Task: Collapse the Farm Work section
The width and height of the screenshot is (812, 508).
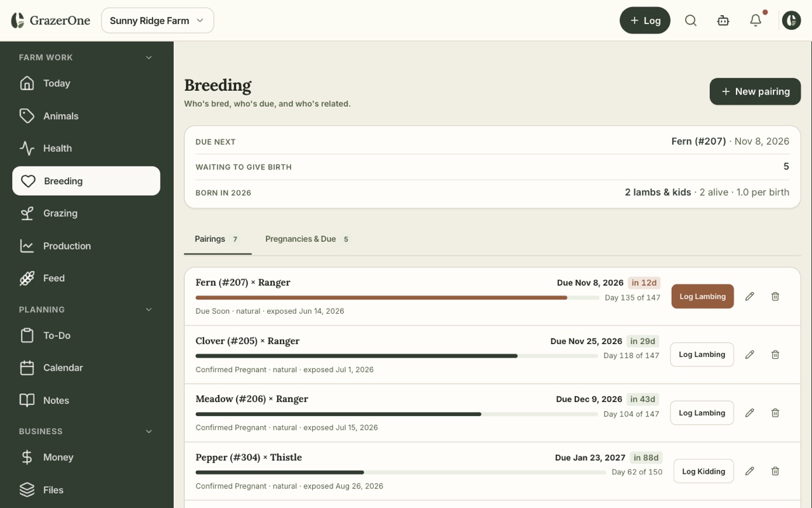Action: pyautogui.click(x=149, y=57)
